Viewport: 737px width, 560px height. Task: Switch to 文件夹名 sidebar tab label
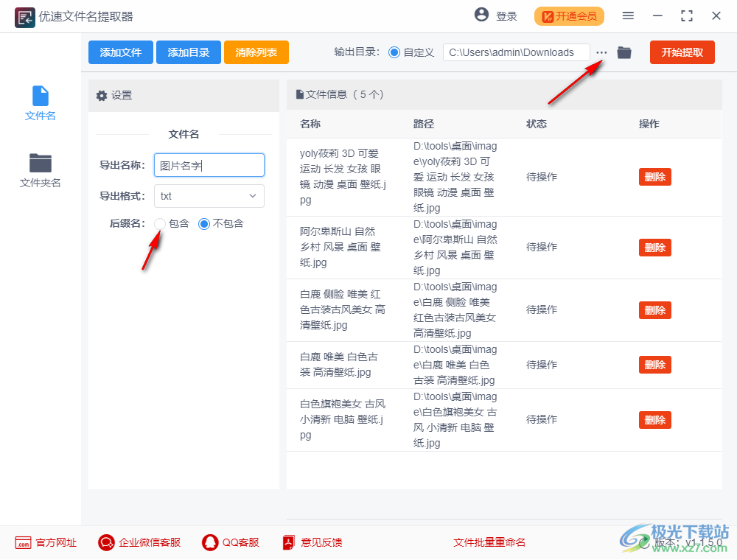[41, 183]
